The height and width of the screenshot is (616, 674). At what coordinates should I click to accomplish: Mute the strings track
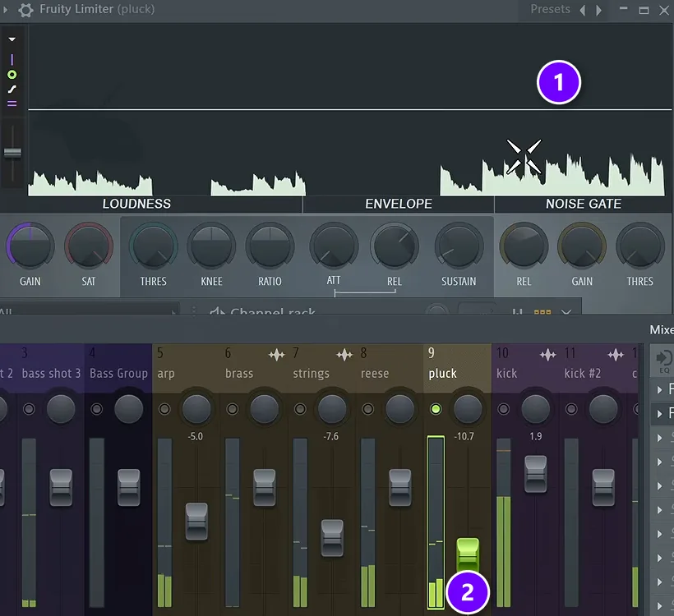(x=300, y=409)
